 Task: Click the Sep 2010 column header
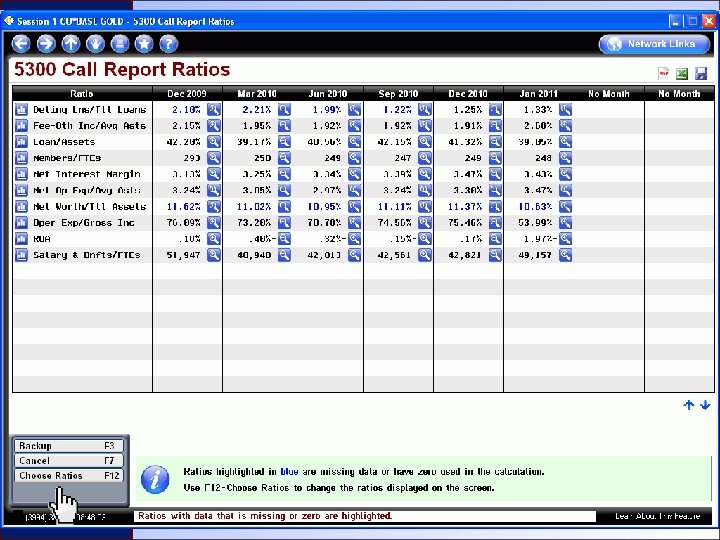tap(398, 94)
